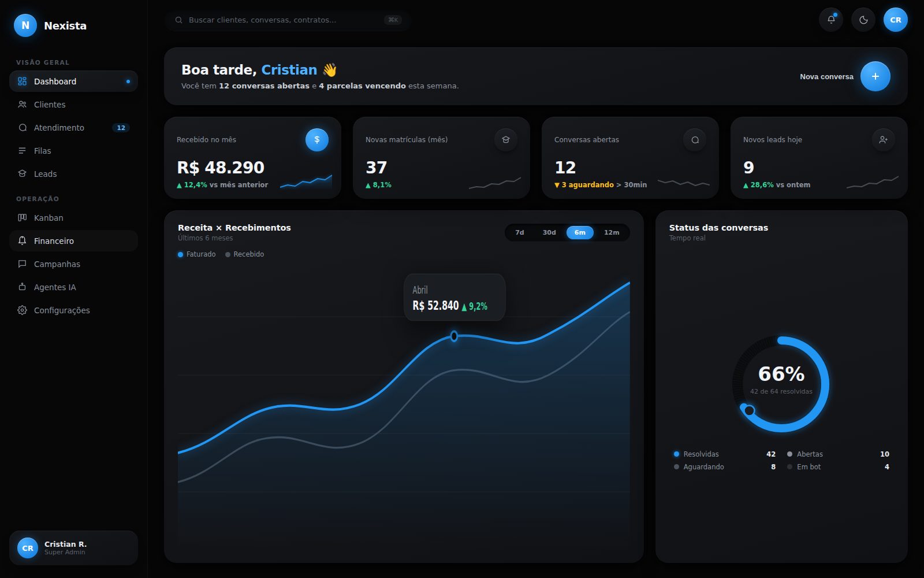Select the 12m range tab
This screenshot has width=924, height=578.
tap(612, 232)
